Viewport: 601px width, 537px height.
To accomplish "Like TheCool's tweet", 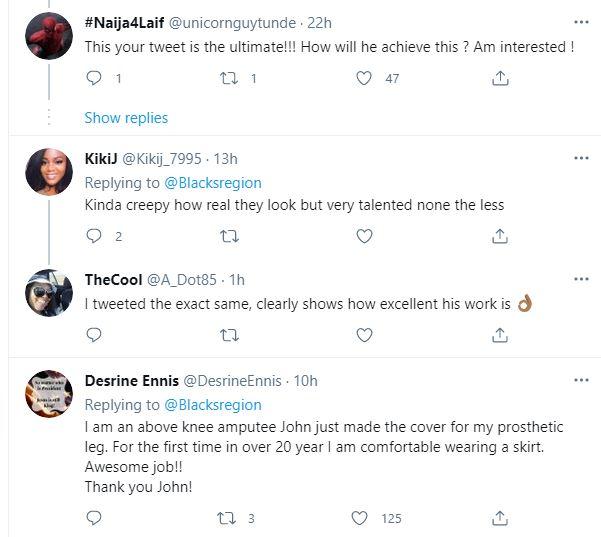I will (x=365, y=334).
